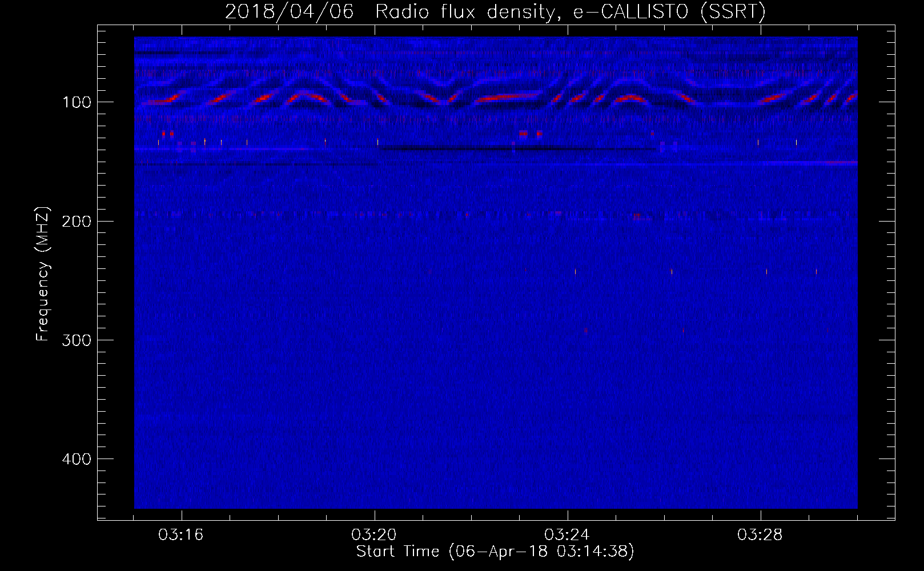The image size is (924, 571).
Task: Click the "Frequency (MHZ)" axis label
Action: click(43, 274)
